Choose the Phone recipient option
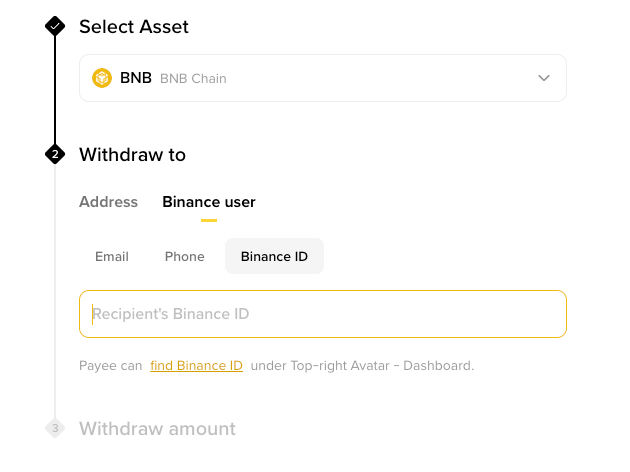The width and height of the screenshot is (630, 472). [x=184, y=256]
